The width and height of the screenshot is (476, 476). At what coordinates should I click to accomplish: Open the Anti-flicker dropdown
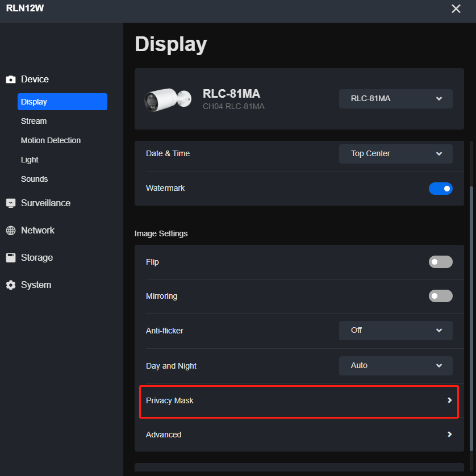coord(395,330)
